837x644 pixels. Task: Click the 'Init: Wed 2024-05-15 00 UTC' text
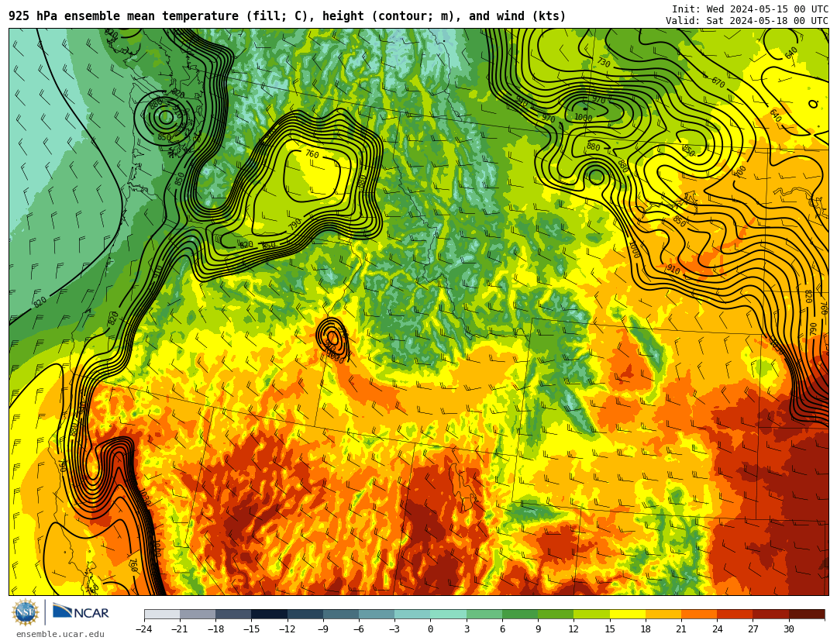coord(750,9)
